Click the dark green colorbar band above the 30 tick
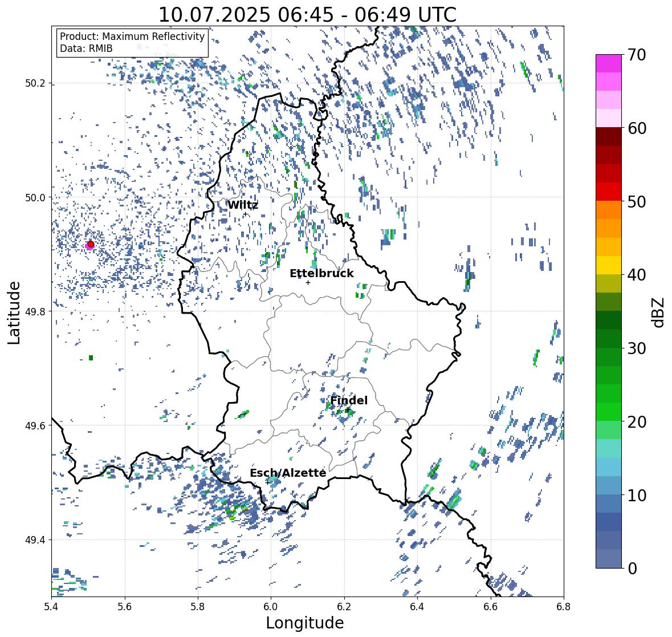Screen dimensions: 672x637 [609, 338]
